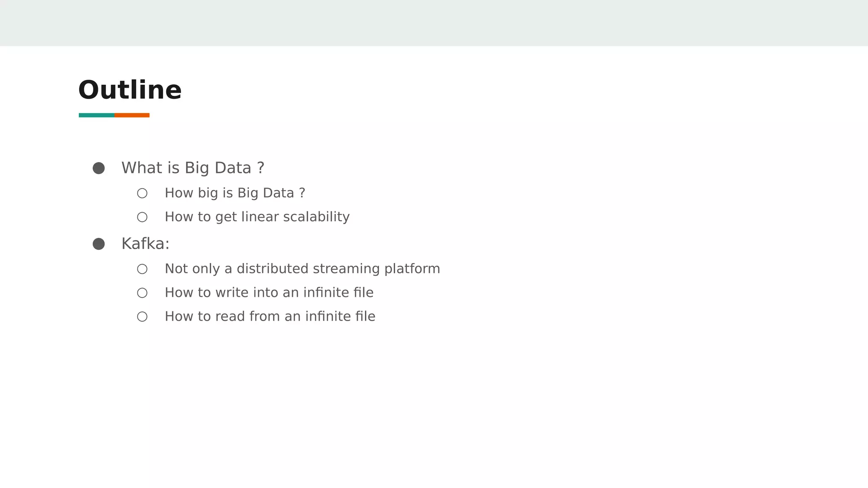Viewport: 868px width, 488px height.
Task: Click the 'What is Big Data ?' heading
Action: pos(193,168)
